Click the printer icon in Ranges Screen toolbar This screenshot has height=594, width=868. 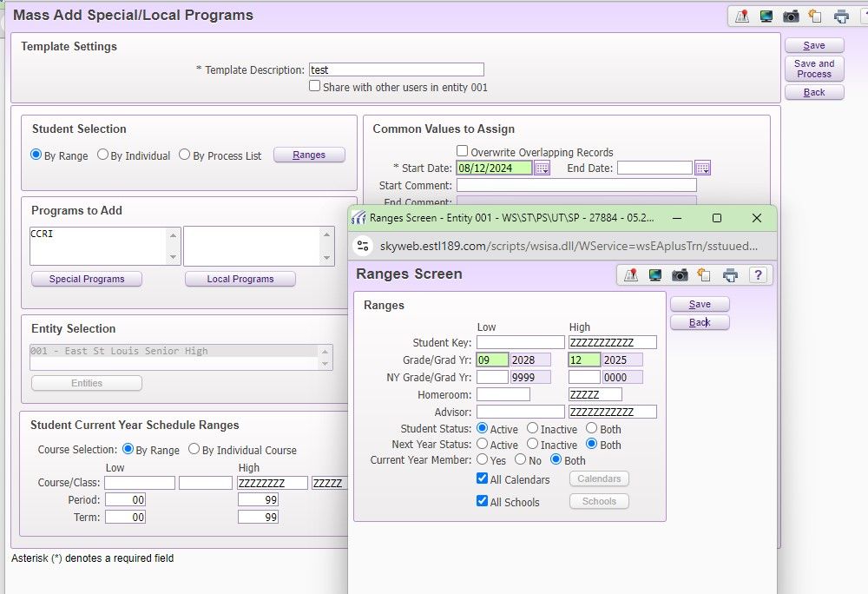(x=731, y=275)
